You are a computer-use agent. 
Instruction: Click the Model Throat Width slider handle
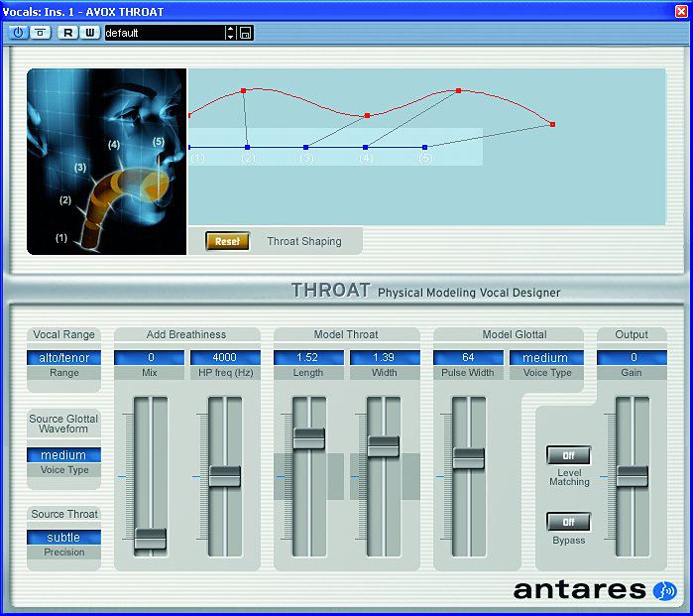(x=384, y=446)
